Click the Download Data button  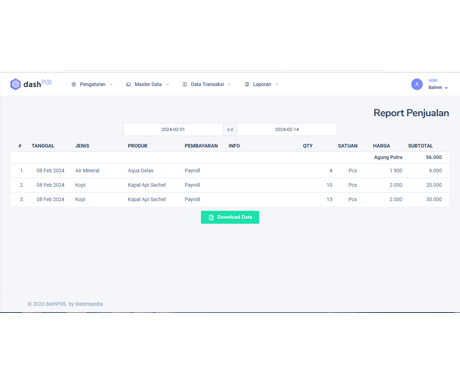pos(230,217)
